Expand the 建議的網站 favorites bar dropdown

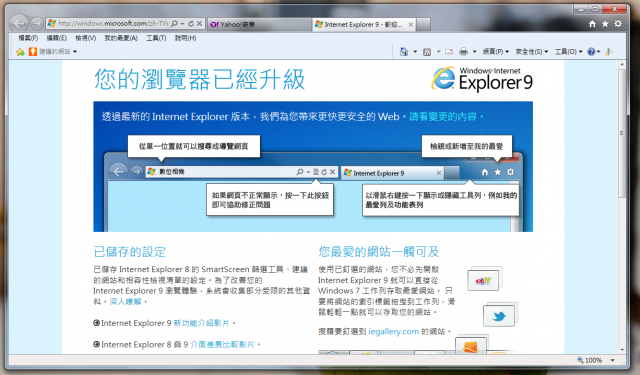click(x=75, y=52)
